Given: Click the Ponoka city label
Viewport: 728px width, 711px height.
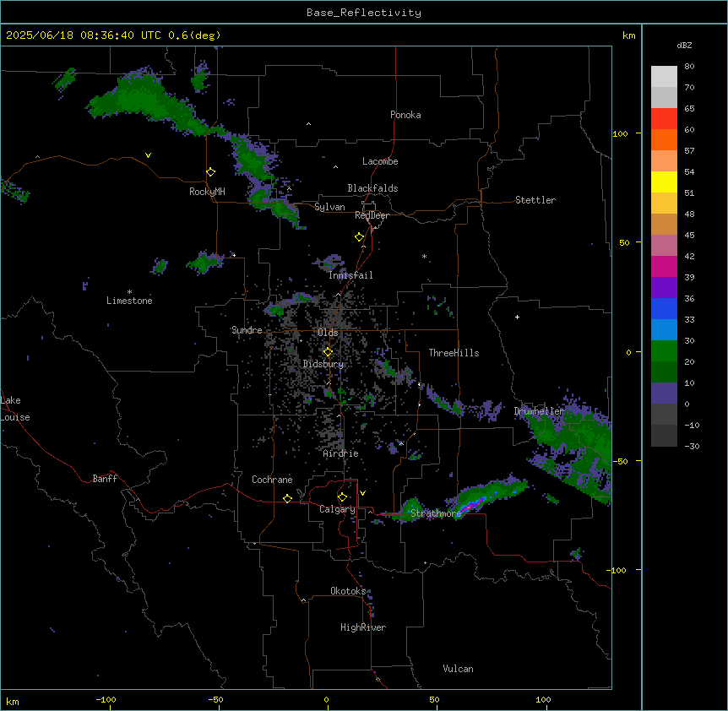Looking at the screenshot, I should (x=405, y=115).
